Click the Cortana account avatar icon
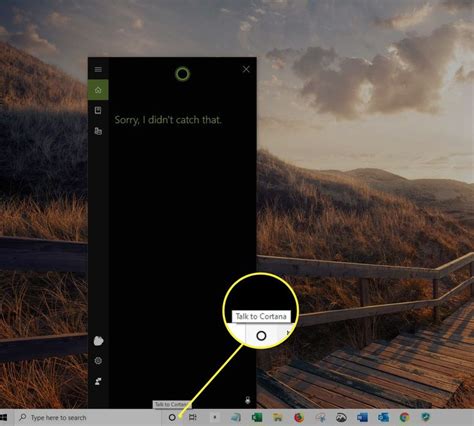This screenshot has width=474, height=426. [98, 341]
